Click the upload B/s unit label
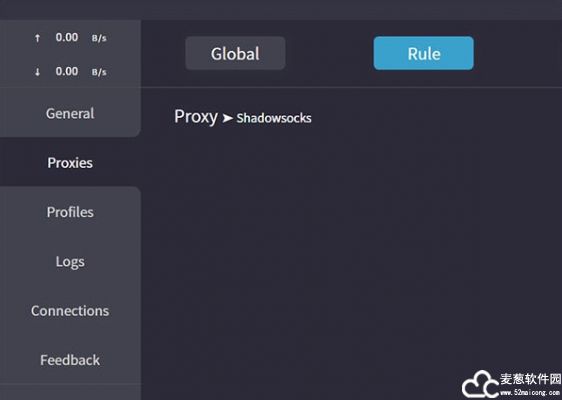 point(99,38)
